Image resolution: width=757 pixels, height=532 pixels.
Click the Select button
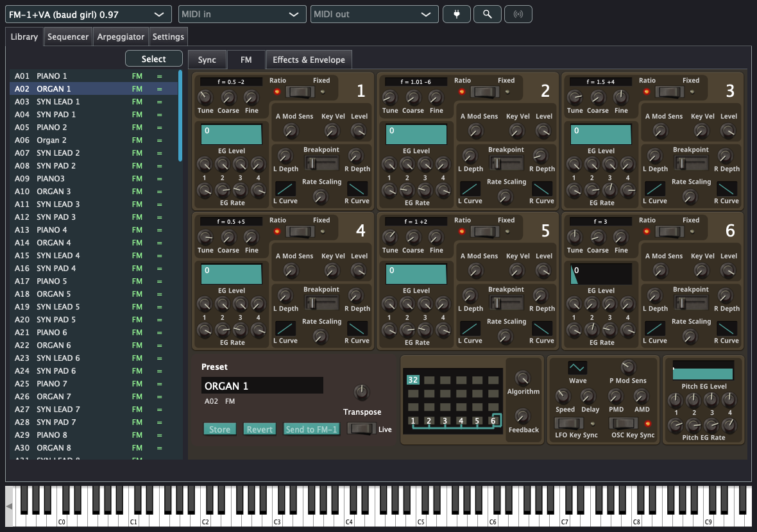coord(153,59)
